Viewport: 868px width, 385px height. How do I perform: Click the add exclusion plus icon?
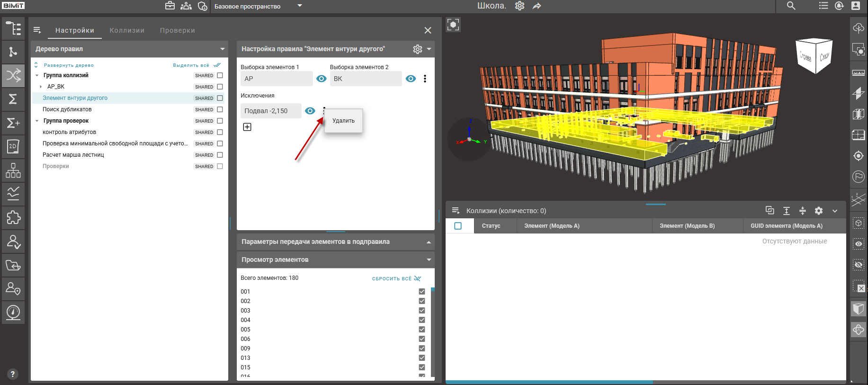[247, 127]
